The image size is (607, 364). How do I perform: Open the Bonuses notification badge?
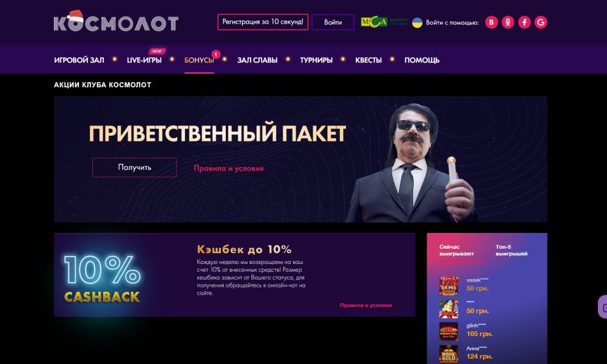click(x=215, y=55)
